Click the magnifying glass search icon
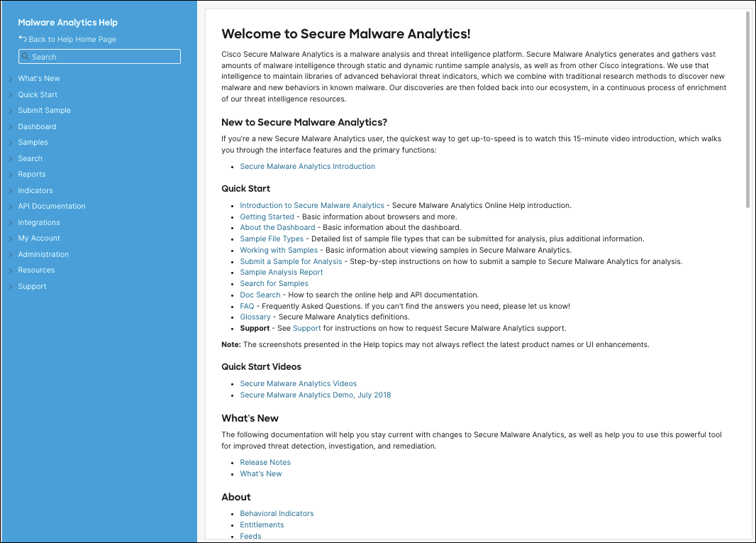This screenshot has width=756, height=543. tap(24, 56)
